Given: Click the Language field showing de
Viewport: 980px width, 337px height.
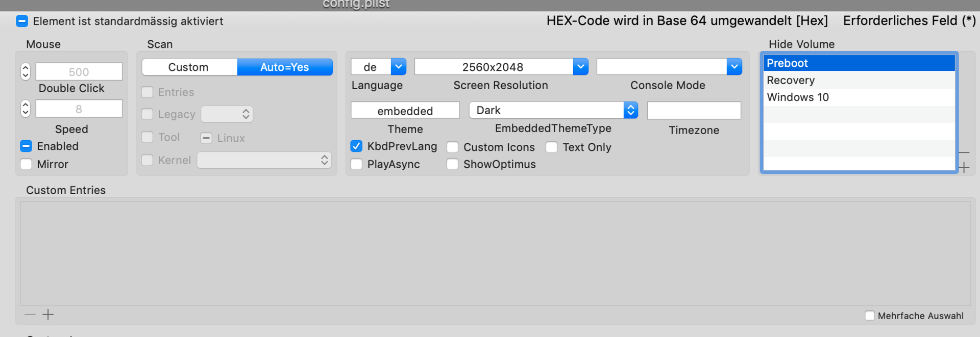Looking at the screenshot, I should point(371,67).
